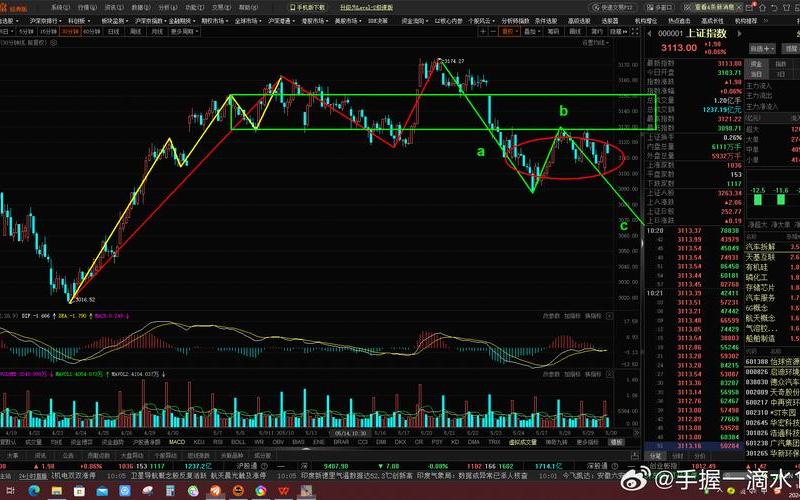The height and width of the screenshot is (500, 800).
Task: Open 系统 menu
Action: (60, 8)
